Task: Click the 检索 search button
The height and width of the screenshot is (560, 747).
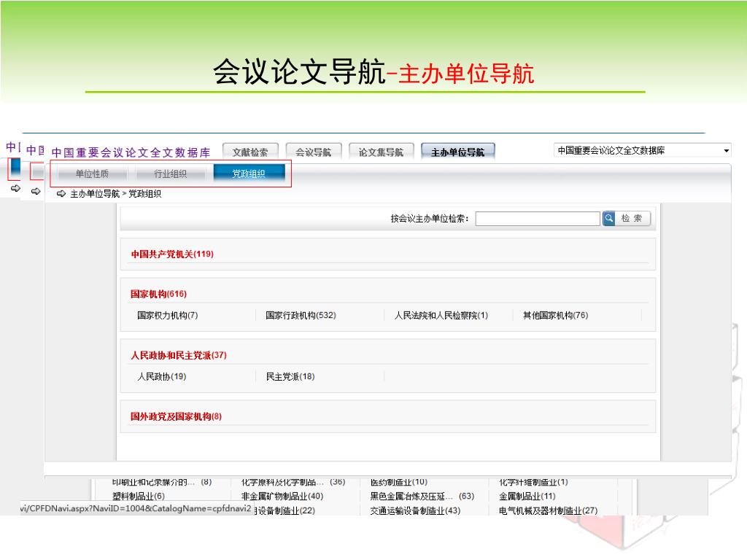Action: (627, 219)
